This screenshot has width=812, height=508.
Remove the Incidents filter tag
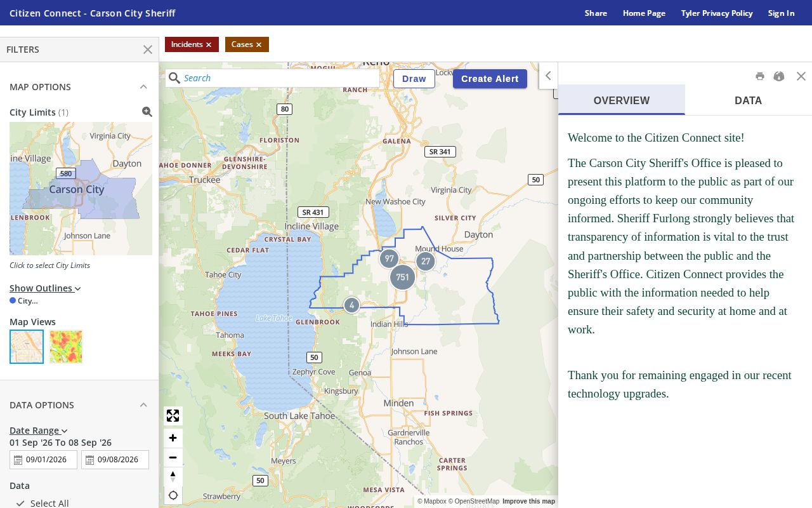tap(208, 44)
